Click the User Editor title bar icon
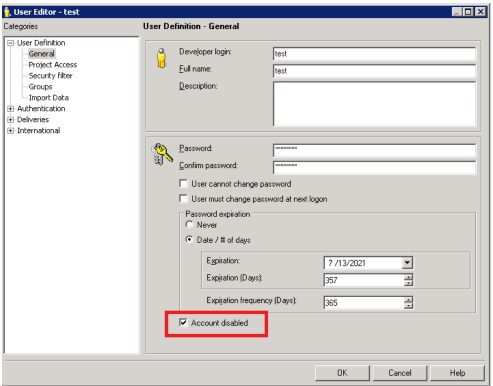 pyautogui.click(x=7, y=12)
